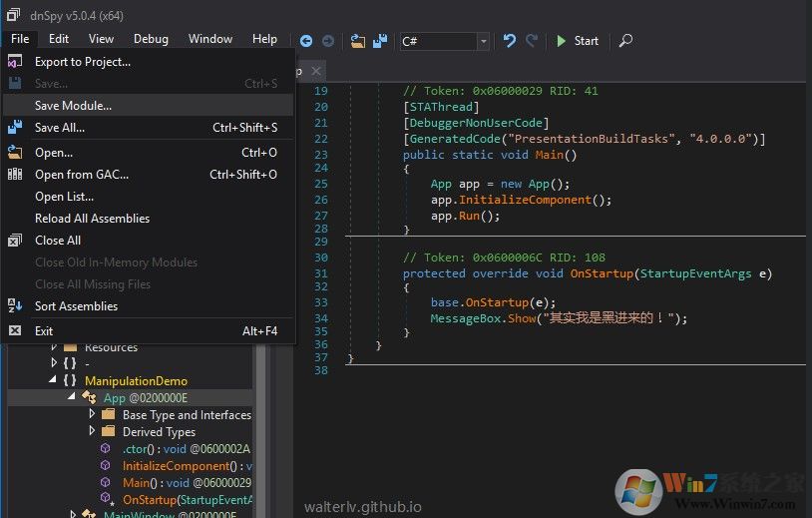Viewport: 812px width, 518px height.
Task: Open the search magnifier icon
Action: pyautogui.click(x=625, y=41)
